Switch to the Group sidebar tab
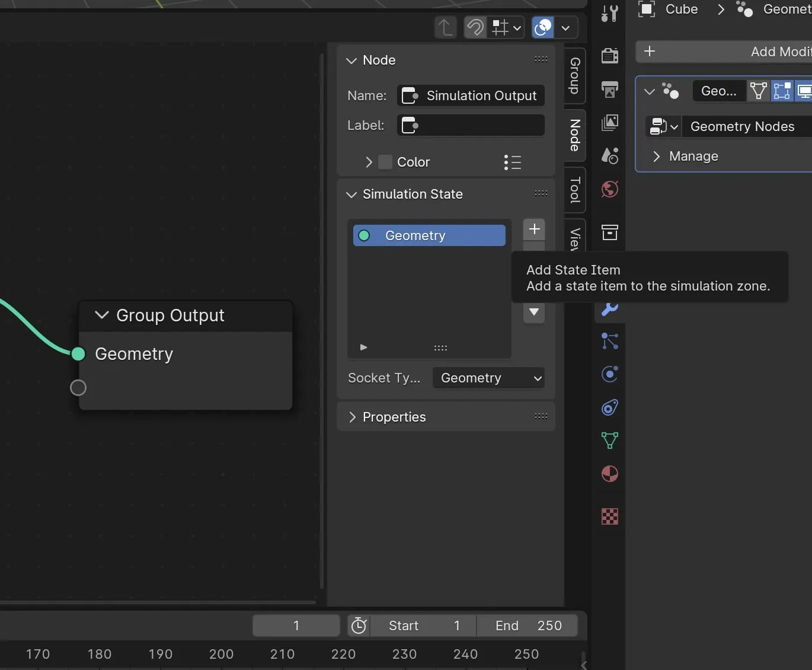Image resolution: width=812 pixels, height=670 pixels. click(x=575, y=76)
